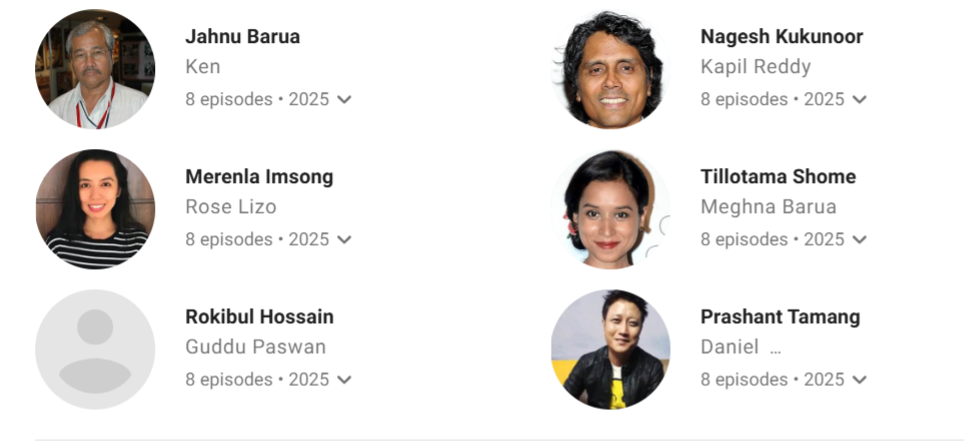This screenshot has height=442, width=964.
Task: Go to Nagesh Kukunoor's page link
Action: 781,37
